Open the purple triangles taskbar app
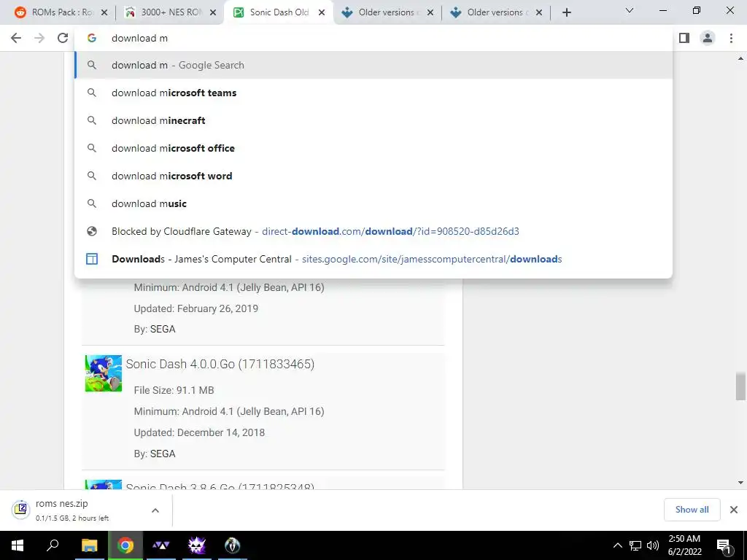Screen dimensions: 747x560 click(160, 545)
